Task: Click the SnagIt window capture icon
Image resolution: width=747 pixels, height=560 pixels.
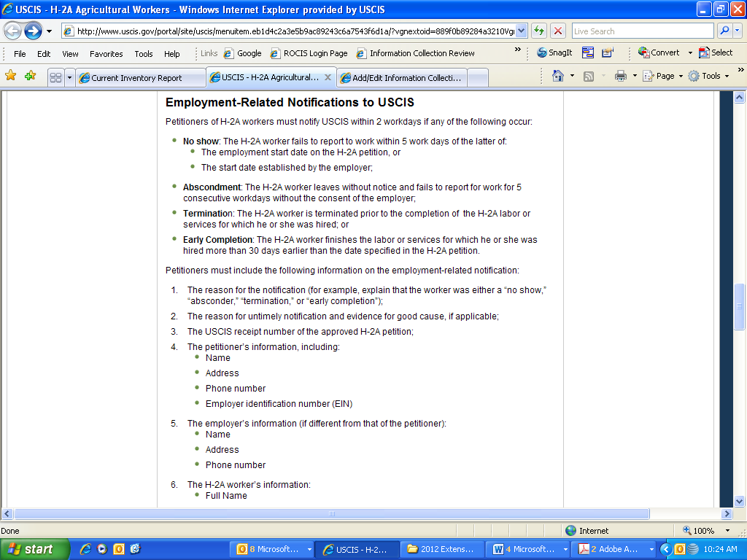Action: [x=588, y=52]
